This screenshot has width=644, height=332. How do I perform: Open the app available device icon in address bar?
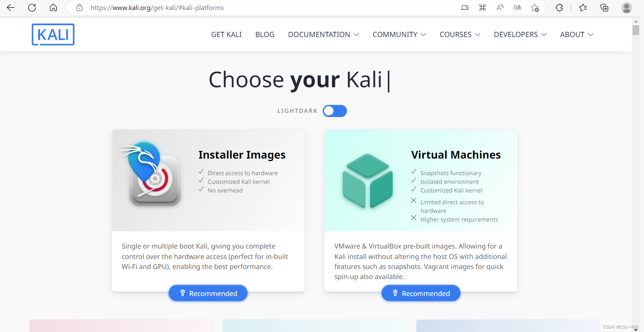coord(465,8)
